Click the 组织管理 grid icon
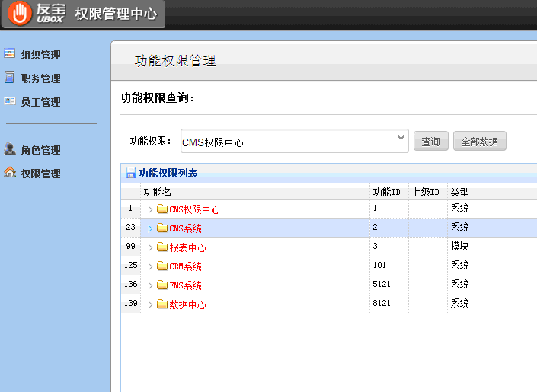The image size is (537, 392). (10, 53)
